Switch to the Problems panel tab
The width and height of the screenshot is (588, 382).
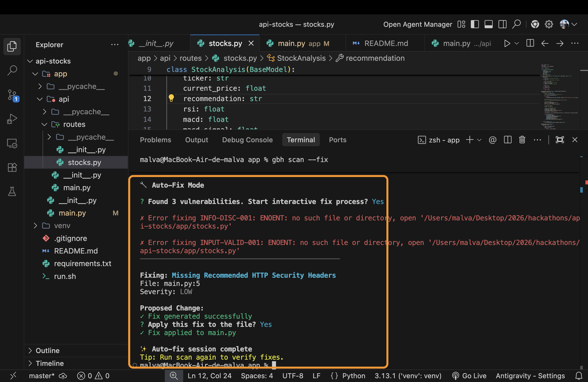tap(155, 140)
